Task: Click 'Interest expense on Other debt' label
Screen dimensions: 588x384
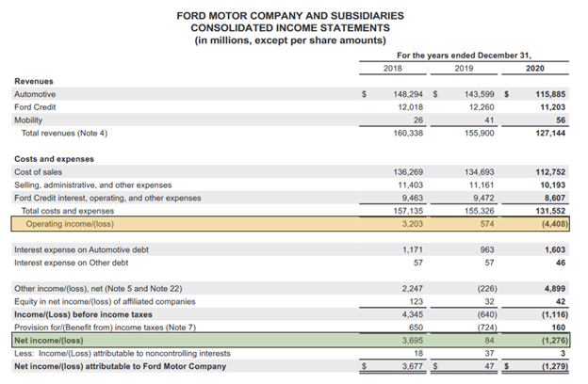Action: (x=72, y=263)
